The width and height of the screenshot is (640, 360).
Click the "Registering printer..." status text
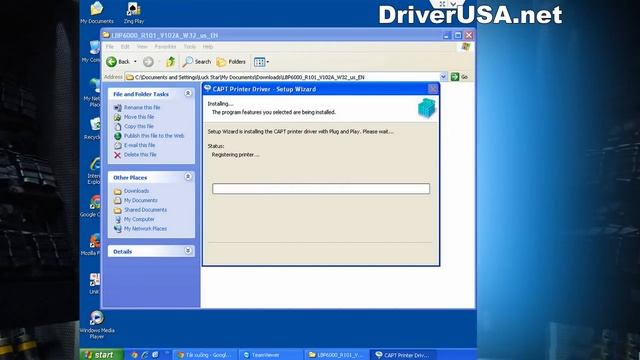[x=236, y=155]
